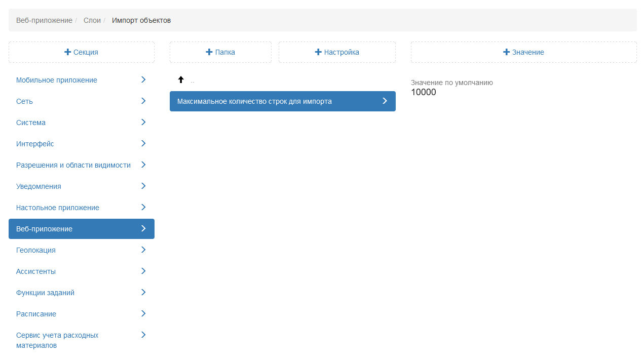Open the Ассистенты section

click(36, 271)
